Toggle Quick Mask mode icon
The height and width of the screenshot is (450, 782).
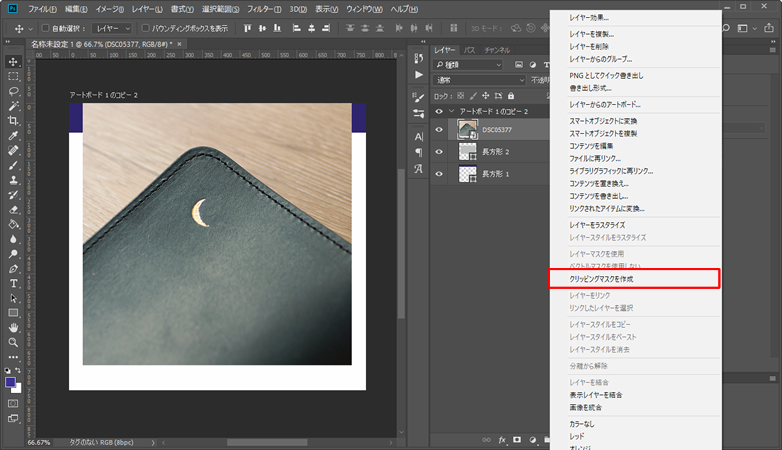pos(13,403)
